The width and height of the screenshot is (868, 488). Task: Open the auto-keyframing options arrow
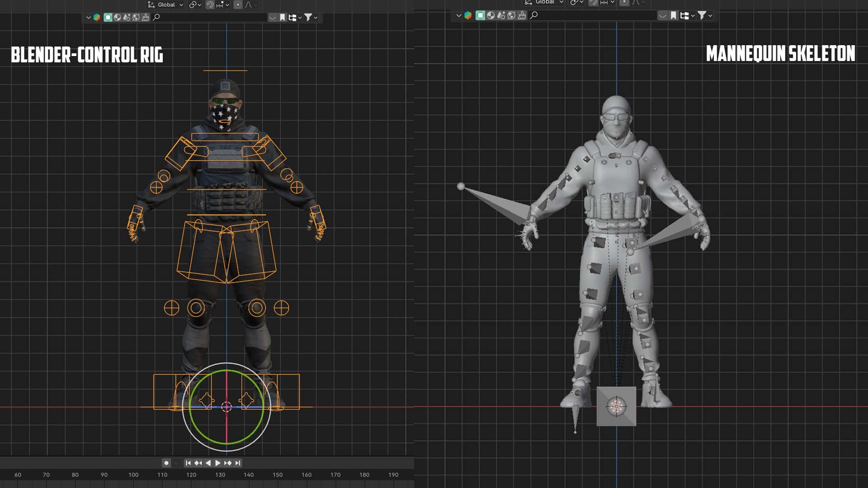click(x=176, y=463)
